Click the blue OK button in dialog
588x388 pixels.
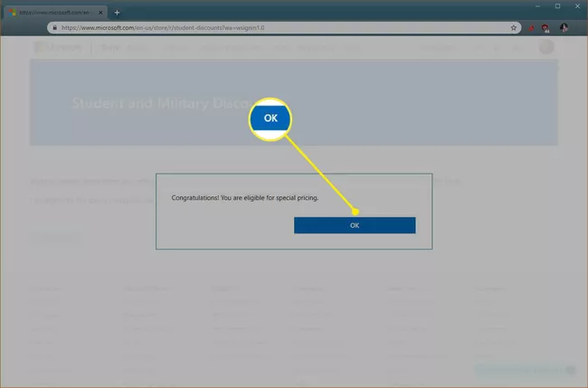click(355, 225)
